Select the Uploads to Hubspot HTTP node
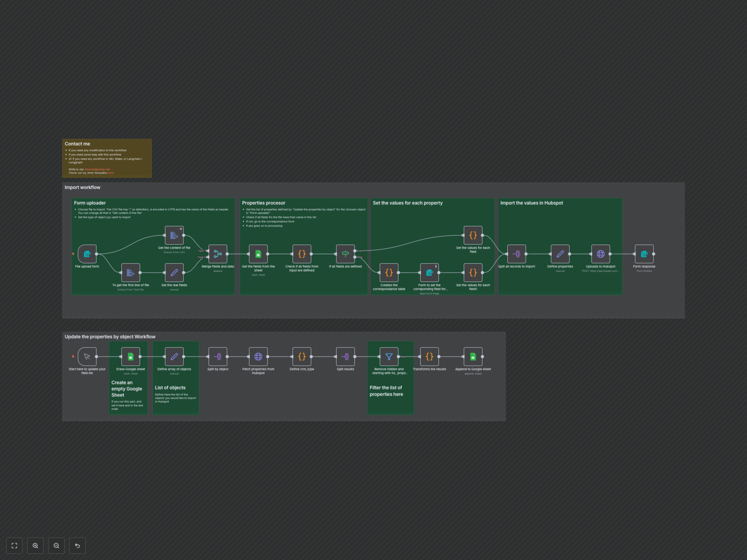The height and width of the screenshot is (560, 747). (x=601, y=254)
